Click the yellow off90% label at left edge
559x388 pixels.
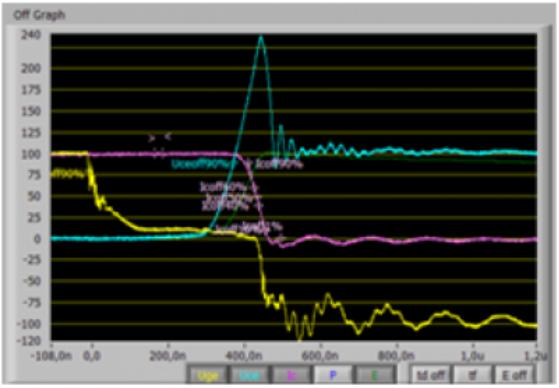[68, 174]
